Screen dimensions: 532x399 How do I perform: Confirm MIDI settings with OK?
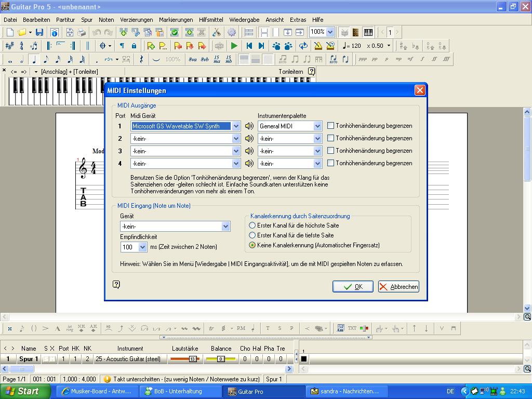(353, 287)
